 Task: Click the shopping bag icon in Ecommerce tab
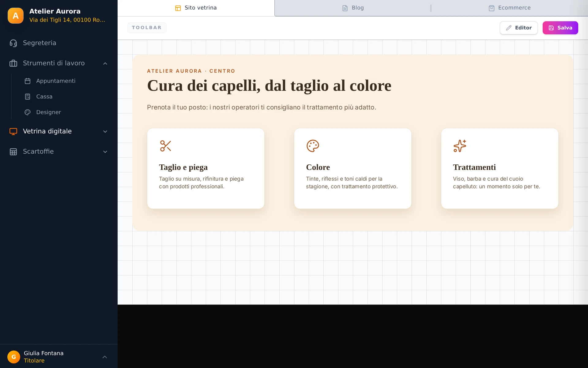492,8
